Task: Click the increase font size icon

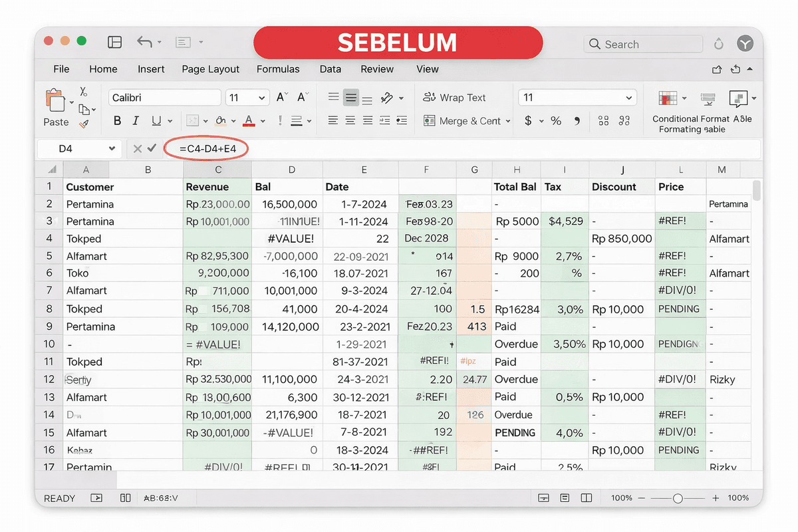Action: [280, 96]
